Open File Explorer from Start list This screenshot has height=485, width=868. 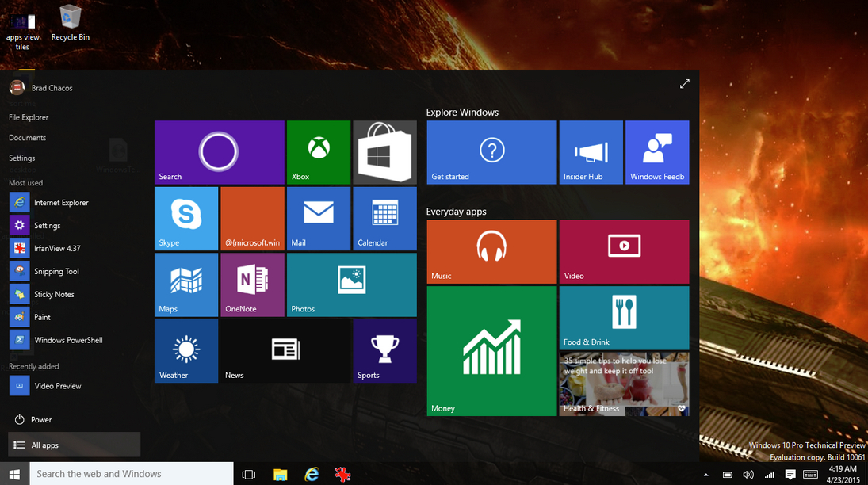[29, 117]
